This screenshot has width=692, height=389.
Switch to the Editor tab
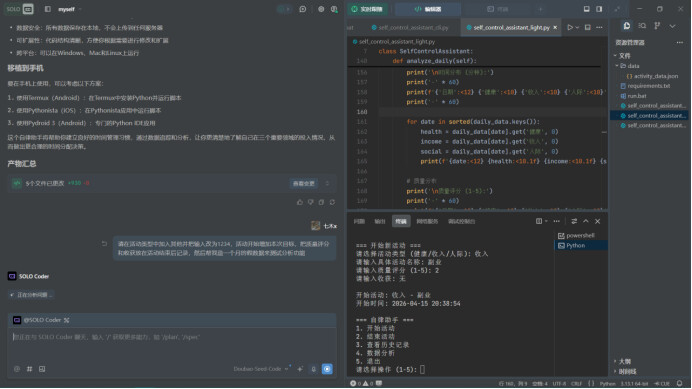(x=428, y=9)
